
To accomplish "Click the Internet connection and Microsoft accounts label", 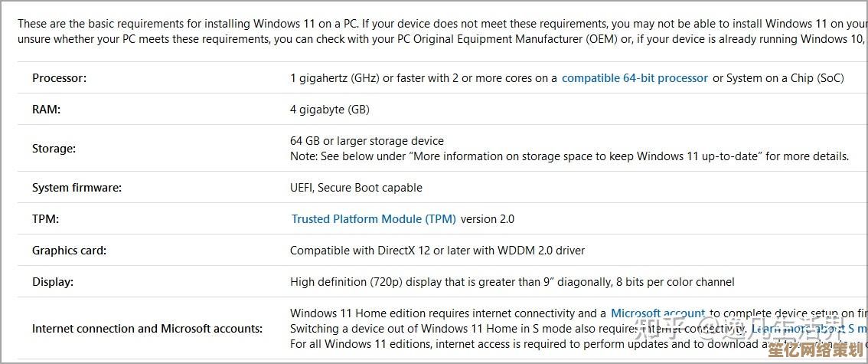I will 147,329.
